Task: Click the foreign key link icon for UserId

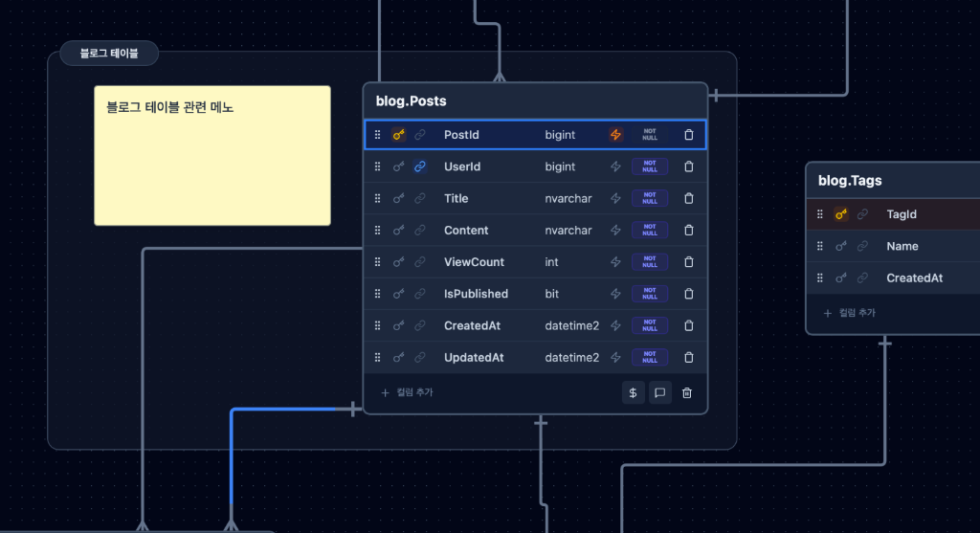Action: (419, 167)
